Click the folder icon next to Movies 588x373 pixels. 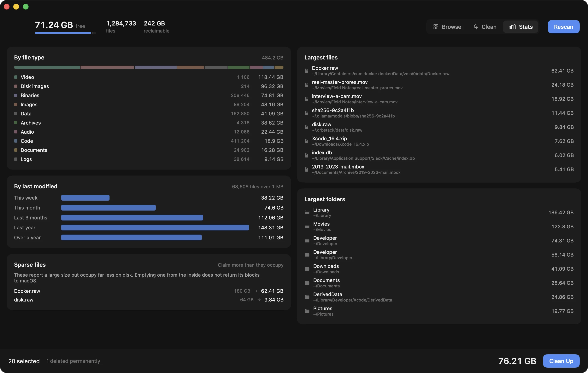point(307,226)
